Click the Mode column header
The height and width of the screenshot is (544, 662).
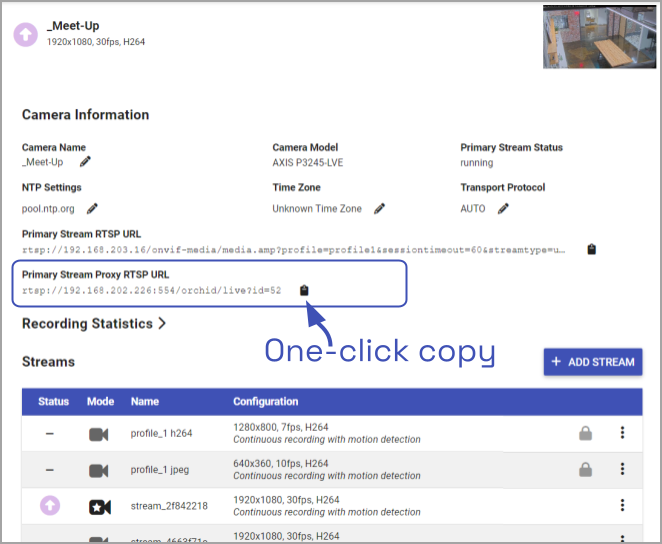[x=100, y=401]
